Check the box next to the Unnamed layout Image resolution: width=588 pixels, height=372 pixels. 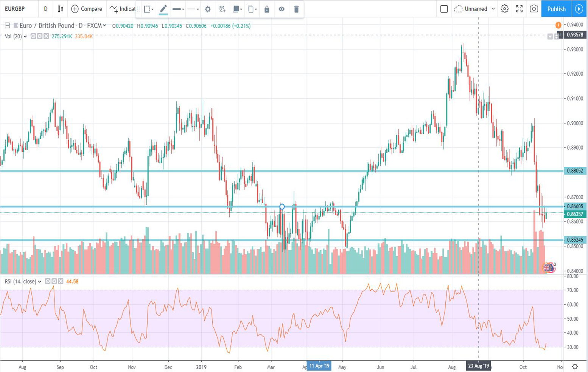(444, 9)
